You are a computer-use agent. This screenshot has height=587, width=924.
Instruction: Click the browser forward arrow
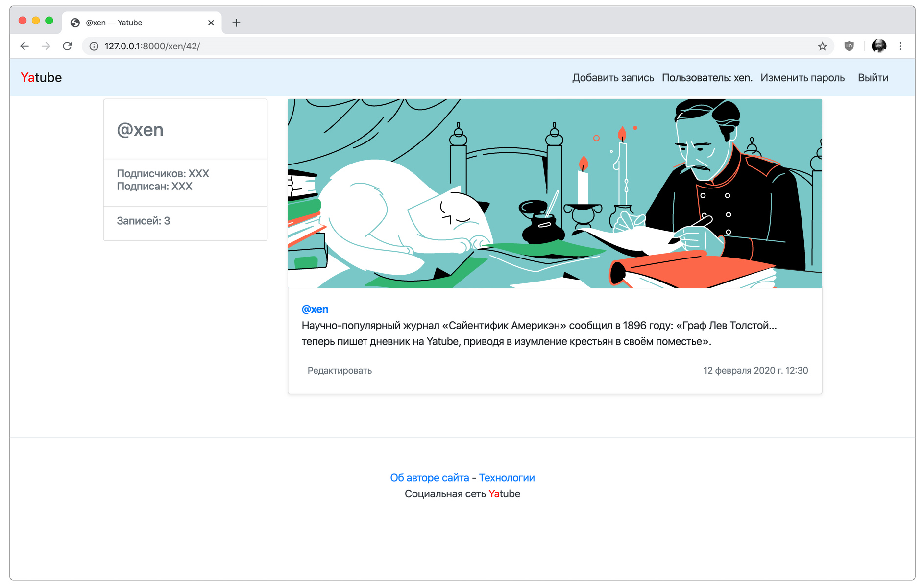46,46
